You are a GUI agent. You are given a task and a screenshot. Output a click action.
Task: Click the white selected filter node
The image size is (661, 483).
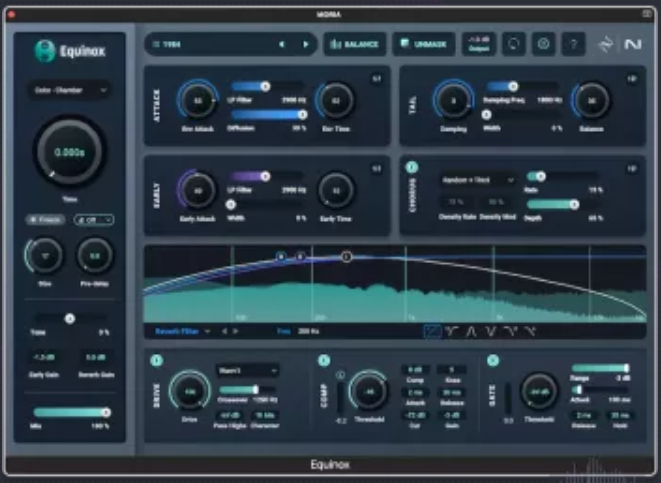[346, 256]
